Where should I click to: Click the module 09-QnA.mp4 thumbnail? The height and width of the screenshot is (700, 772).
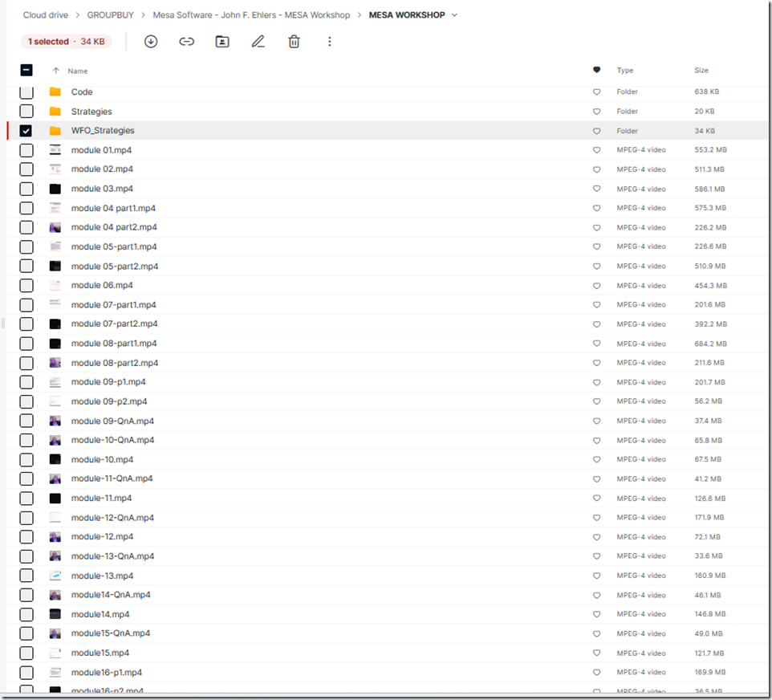point(55,421)
